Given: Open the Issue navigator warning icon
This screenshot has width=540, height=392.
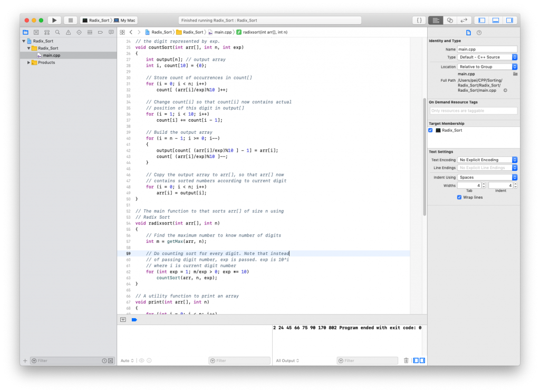Looking at the screenshot, I should pyautogui.click(x=68, y=32).
